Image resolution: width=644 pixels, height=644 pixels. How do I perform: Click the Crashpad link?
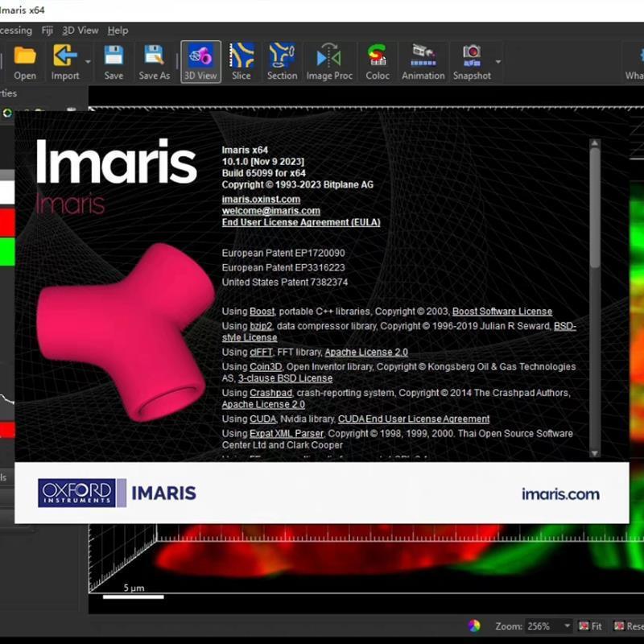click(x=270, y=393)
